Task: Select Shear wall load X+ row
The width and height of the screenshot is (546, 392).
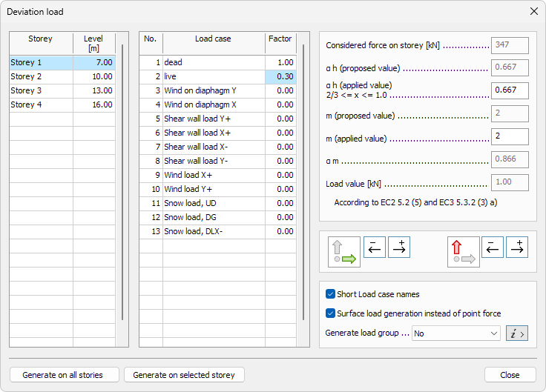Action: click(218, 133)
